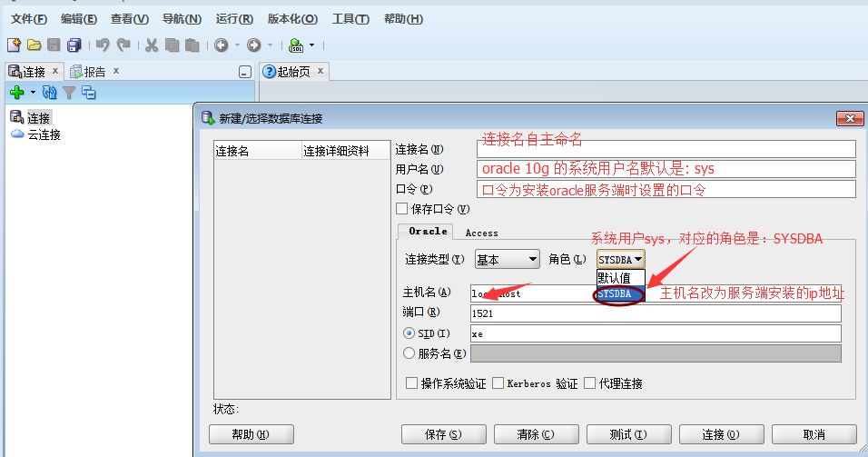The width and height of the screenshot is (868, 457).
Task: Select 连接 node in connections tree
Action: pos(39,117)
